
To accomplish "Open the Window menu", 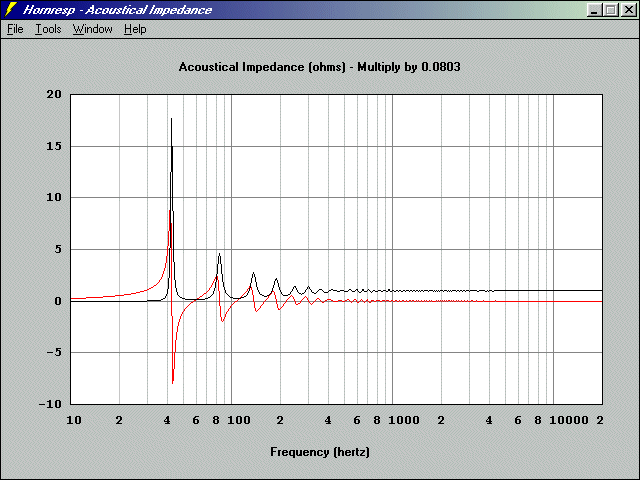I will pyautogui.click(x=93, y=29).
